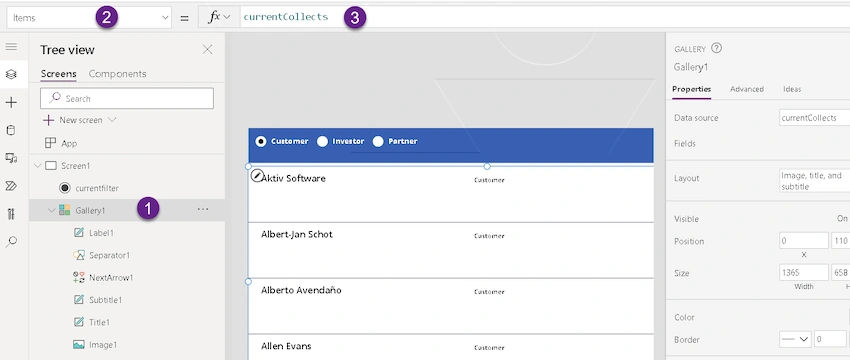The height and width of the screenshot is (360, 850).
Task: Open the Properties tab
Action: (x=691, y=89)
